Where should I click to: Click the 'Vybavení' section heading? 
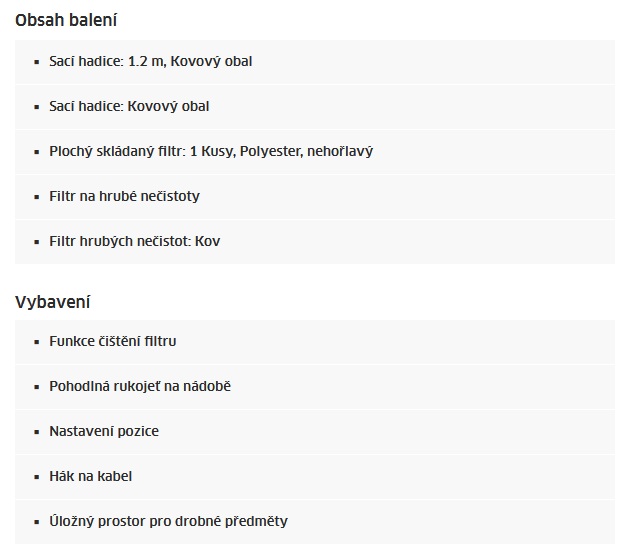[x=53, y=302]
